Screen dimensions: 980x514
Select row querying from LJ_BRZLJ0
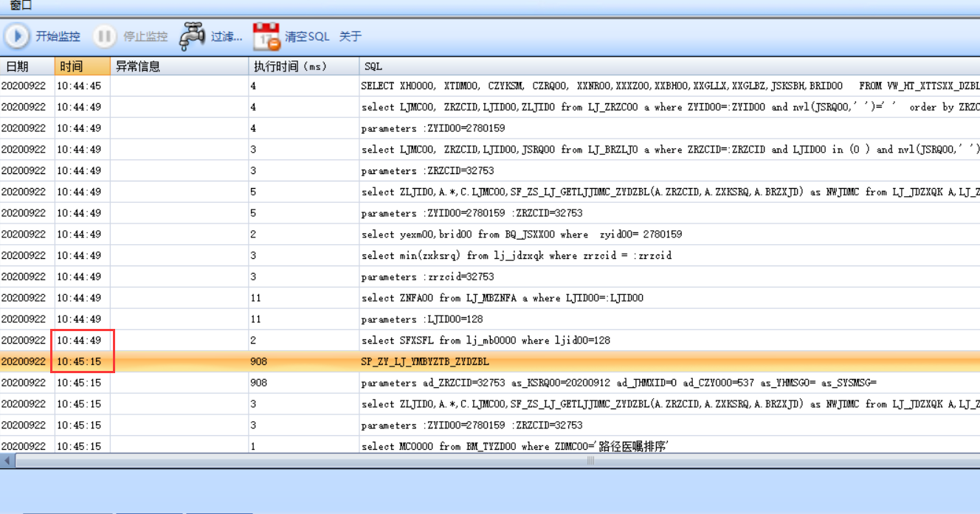pyautogui.click(x=490, y=150)
